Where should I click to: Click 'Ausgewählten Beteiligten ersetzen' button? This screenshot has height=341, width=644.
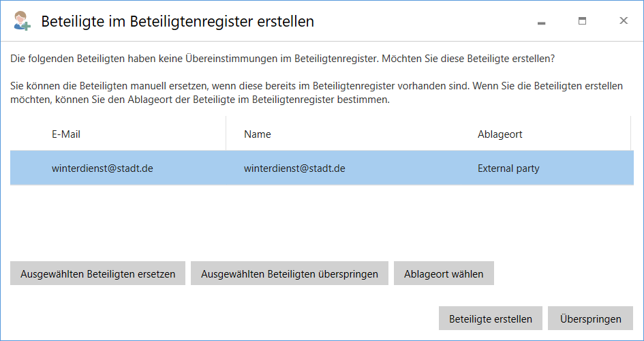(x=97, y=273)
